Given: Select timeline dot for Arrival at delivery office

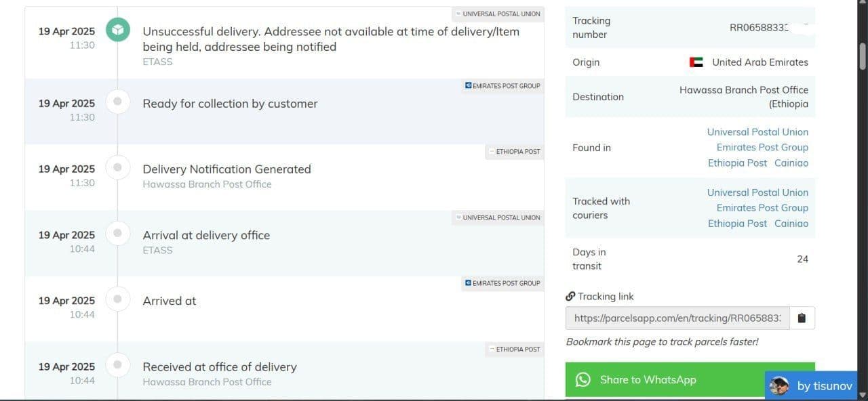Looking at the screenshot, I should point(118,233).
